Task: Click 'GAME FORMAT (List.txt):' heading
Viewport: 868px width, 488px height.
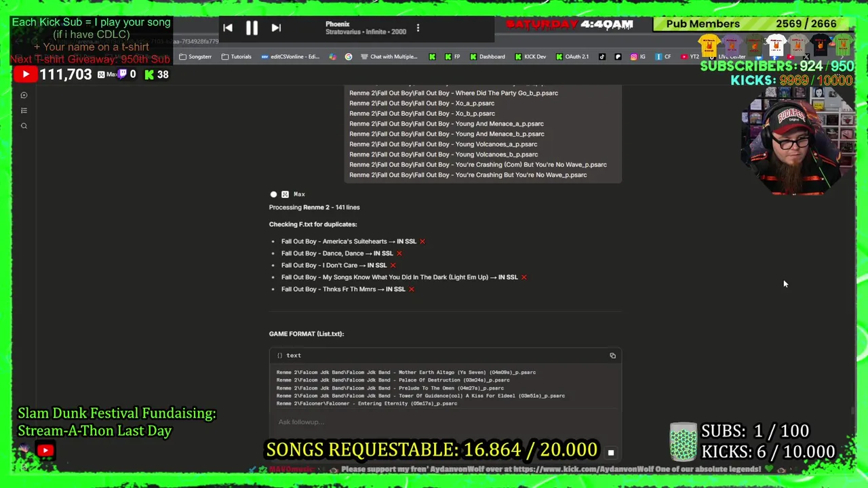Action: click(307, 334)
